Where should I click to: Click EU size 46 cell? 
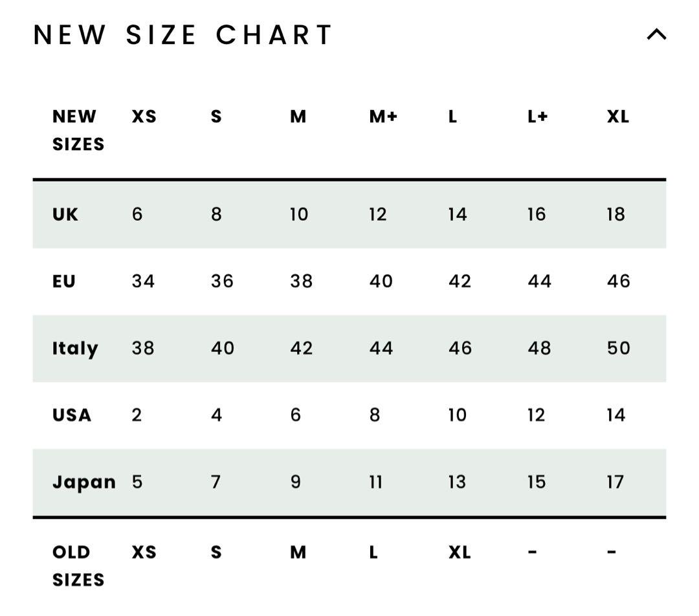(618, 281)
